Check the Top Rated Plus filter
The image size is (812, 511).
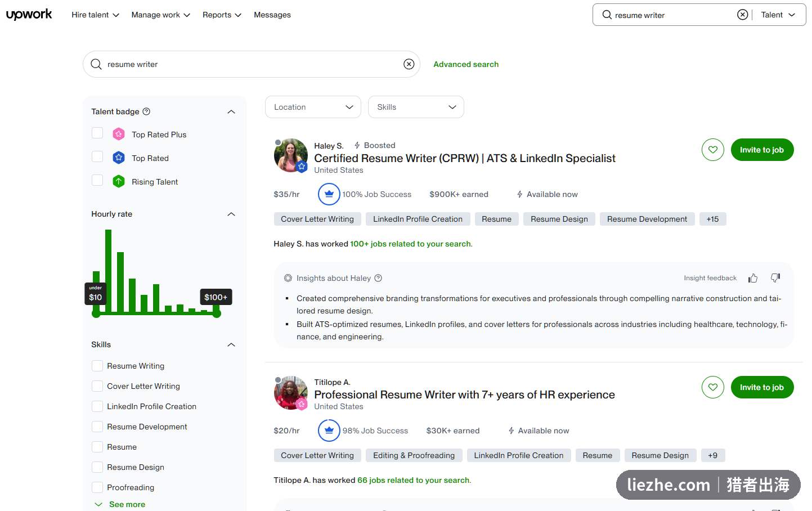(97, 133)
